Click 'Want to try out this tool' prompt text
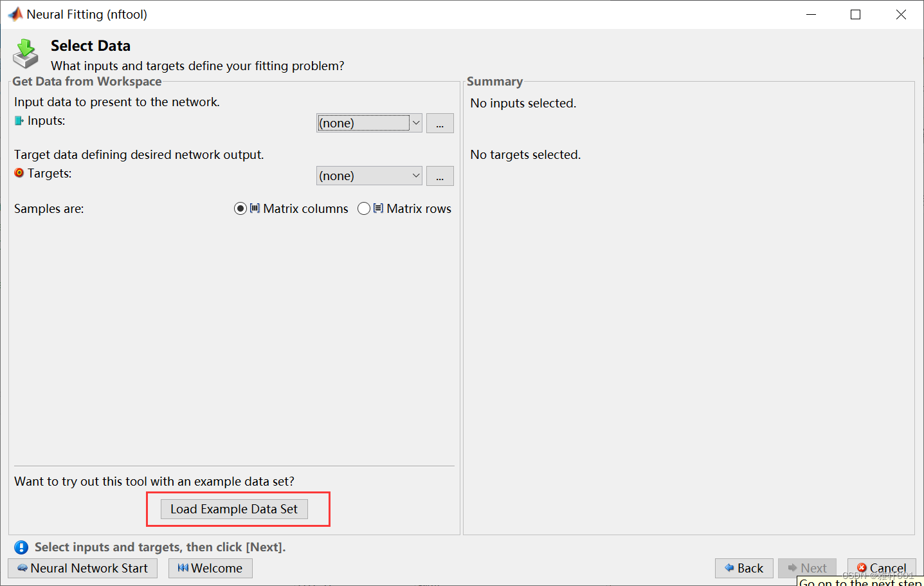 154,481
